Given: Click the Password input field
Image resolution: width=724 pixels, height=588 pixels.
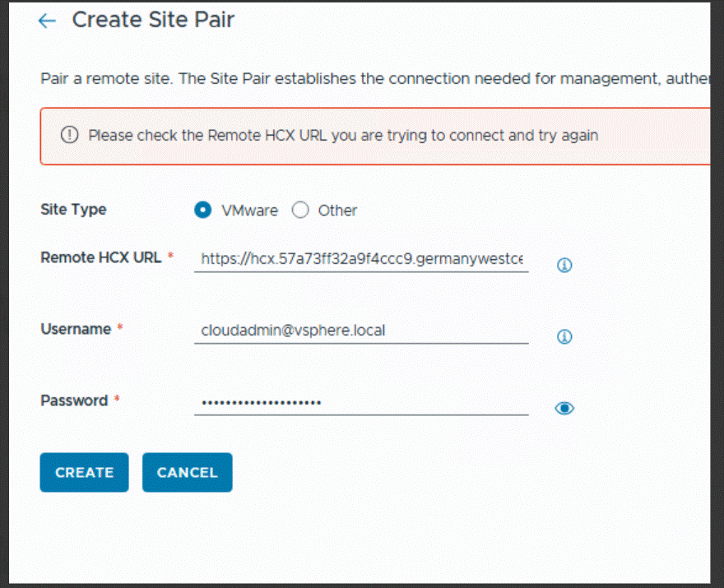Looking at the screenshot, I should coord(361,402).
